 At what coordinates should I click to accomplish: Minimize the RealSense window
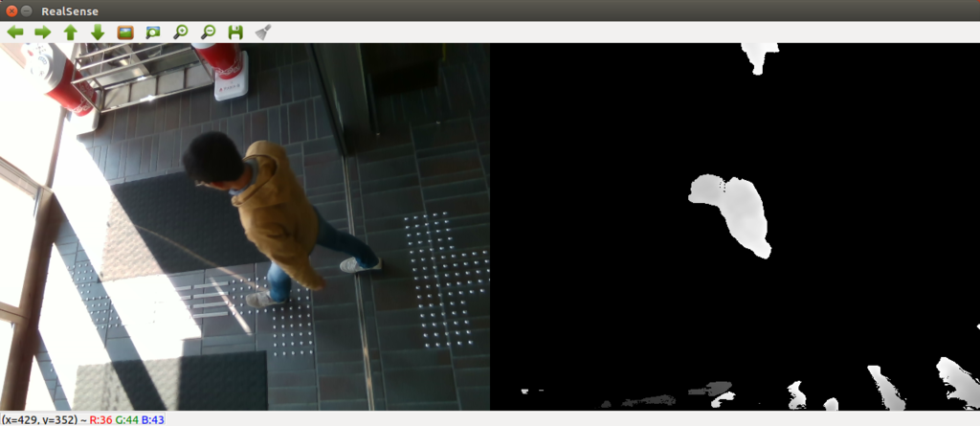pyautogui.click(x=26, y=11)
